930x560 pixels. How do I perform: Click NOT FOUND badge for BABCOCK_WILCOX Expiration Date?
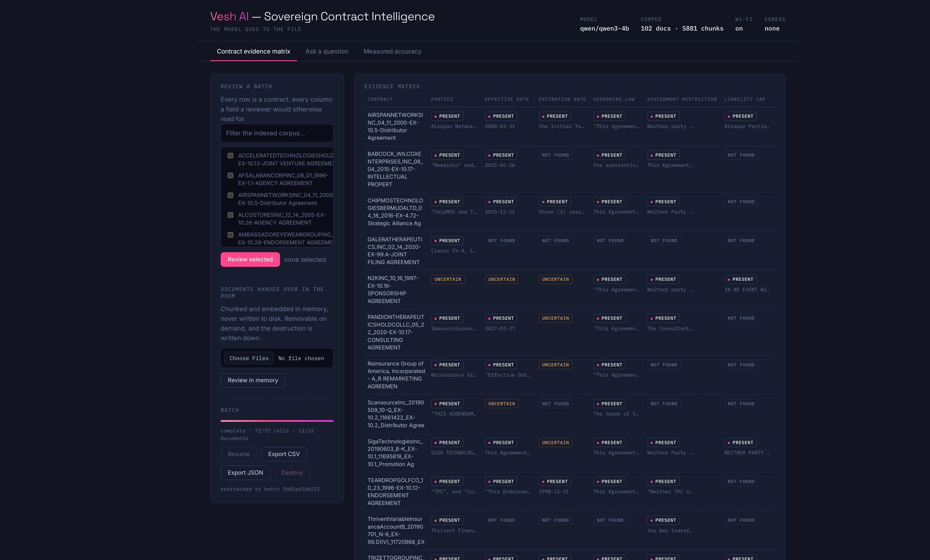(x=555, y=155)
